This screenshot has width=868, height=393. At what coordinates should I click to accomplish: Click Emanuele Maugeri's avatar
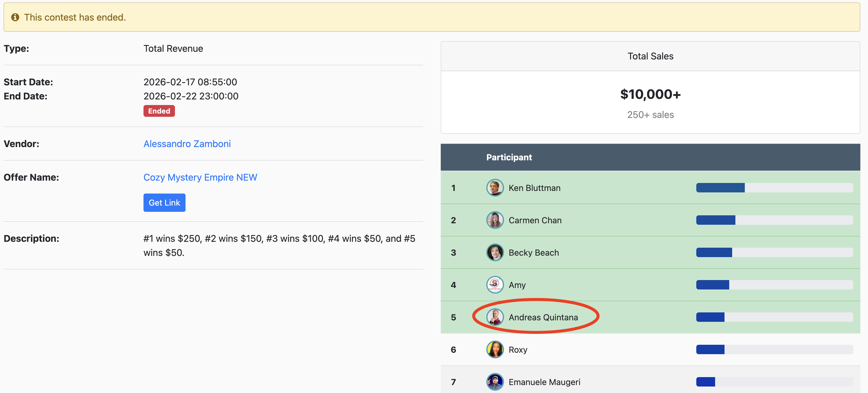pos(495,382)
